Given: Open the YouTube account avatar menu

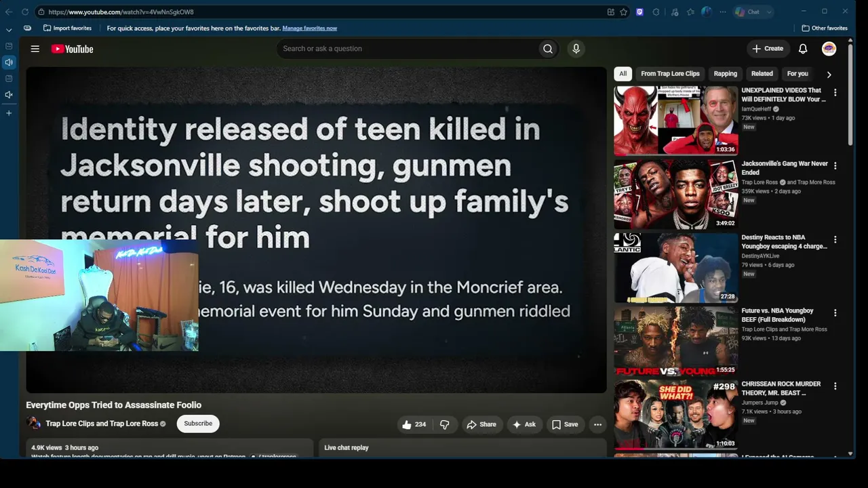Looking at the screenshot, I should 829,49.
